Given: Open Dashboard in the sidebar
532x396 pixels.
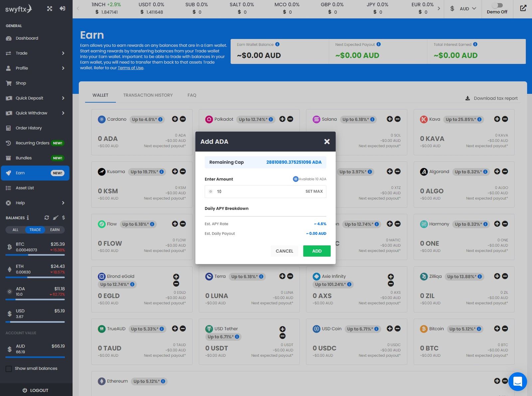Looking at the screenshot, I should tap(36, 38).
